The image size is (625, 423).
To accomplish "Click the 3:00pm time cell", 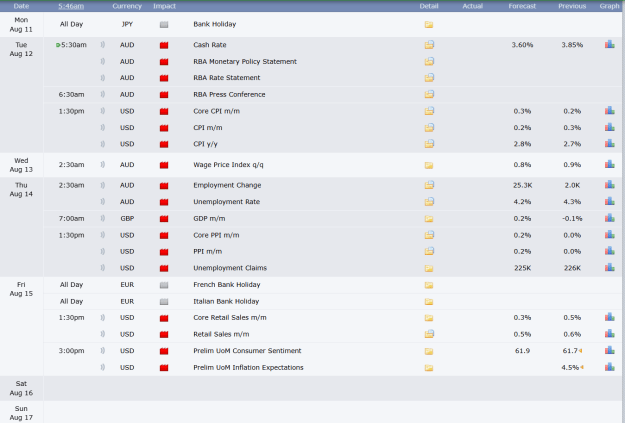I will click(x=71, y=351).
